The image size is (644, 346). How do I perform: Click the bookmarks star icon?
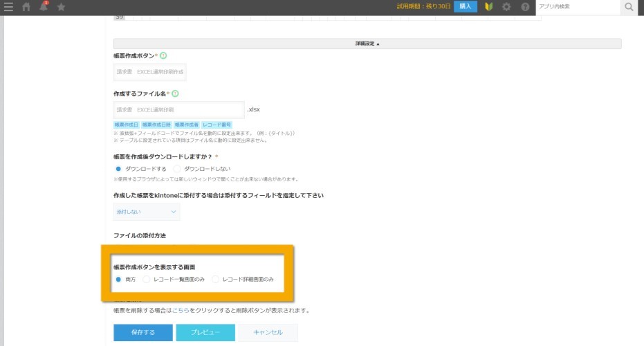coord(61,7)
